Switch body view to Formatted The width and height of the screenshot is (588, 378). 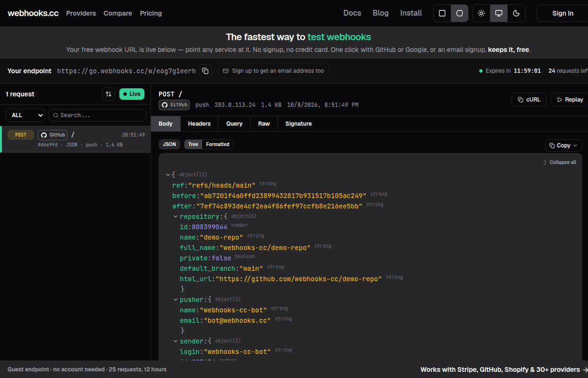pos(218,145)
